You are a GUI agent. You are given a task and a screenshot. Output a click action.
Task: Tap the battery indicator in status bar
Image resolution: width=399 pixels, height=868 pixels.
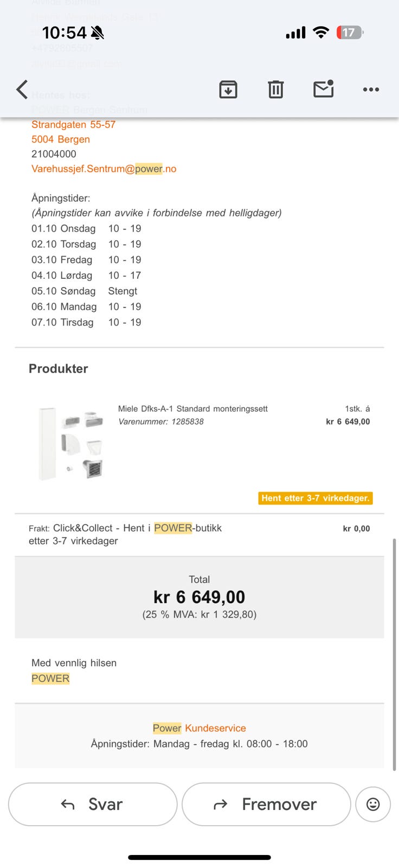click(x=350, y=33)
